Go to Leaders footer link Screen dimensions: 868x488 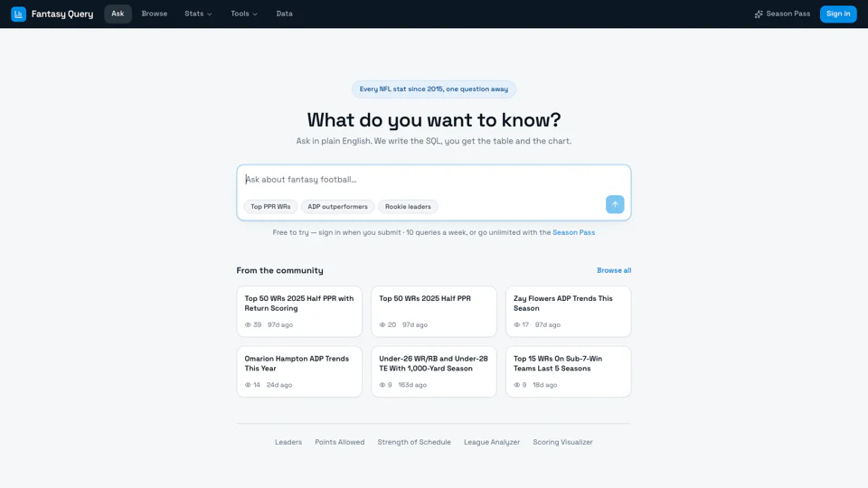click(x=288, y=442)
